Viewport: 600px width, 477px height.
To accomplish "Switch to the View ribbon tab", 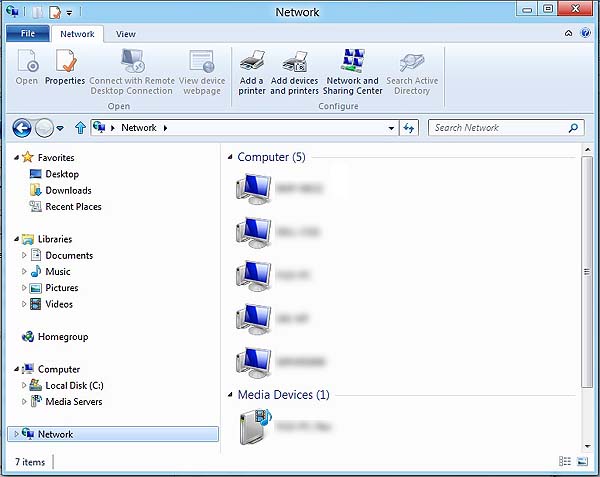I will (125, 34).
